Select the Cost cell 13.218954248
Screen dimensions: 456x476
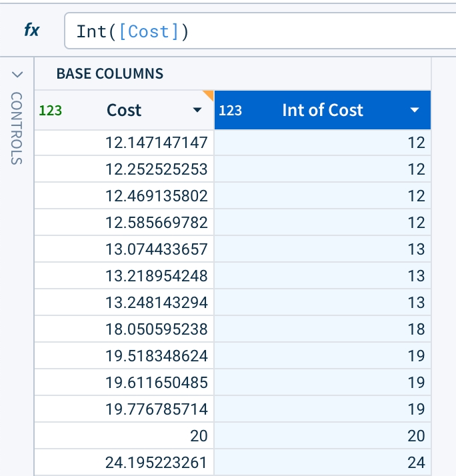pyautogui.click(x=157, y=276)
